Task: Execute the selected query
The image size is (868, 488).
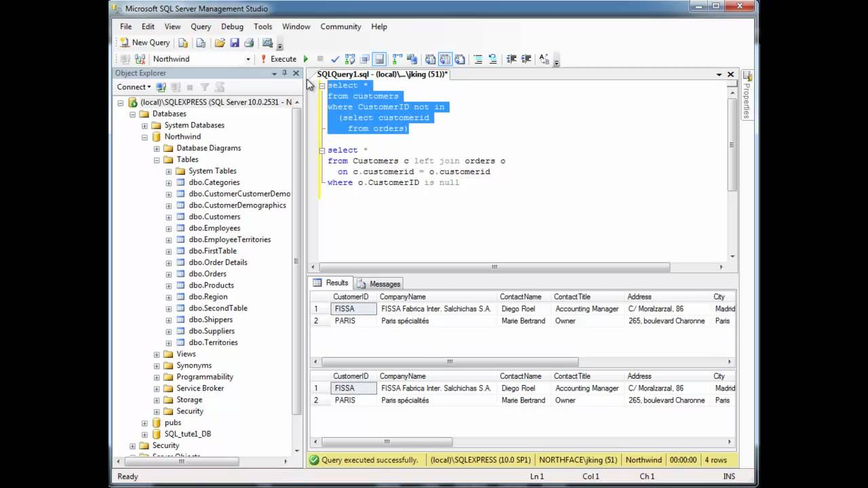Action: point(279,59)
